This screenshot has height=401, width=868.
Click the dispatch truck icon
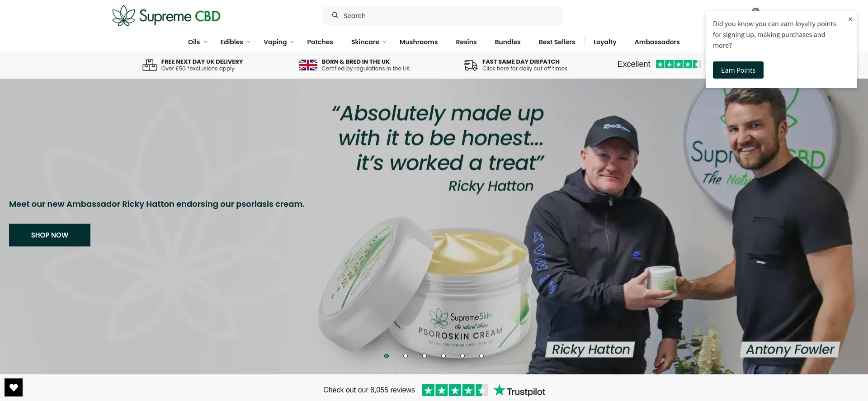point(471,65)
